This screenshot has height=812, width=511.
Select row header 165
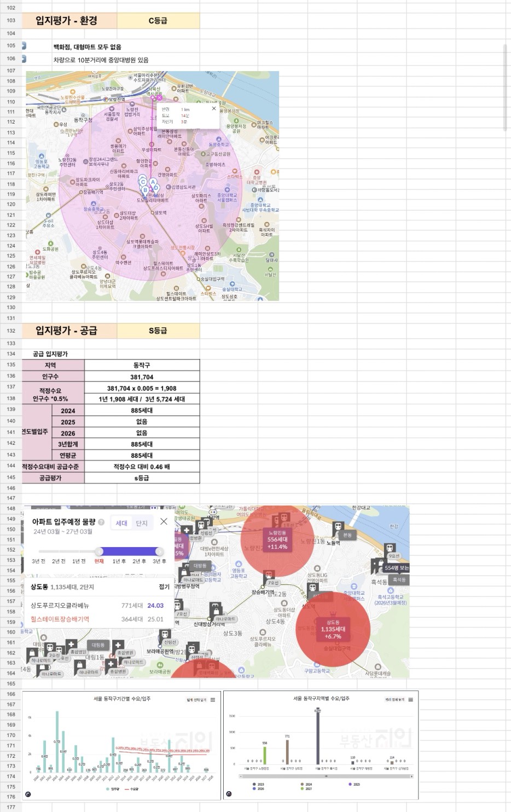[x=10, y=683]
